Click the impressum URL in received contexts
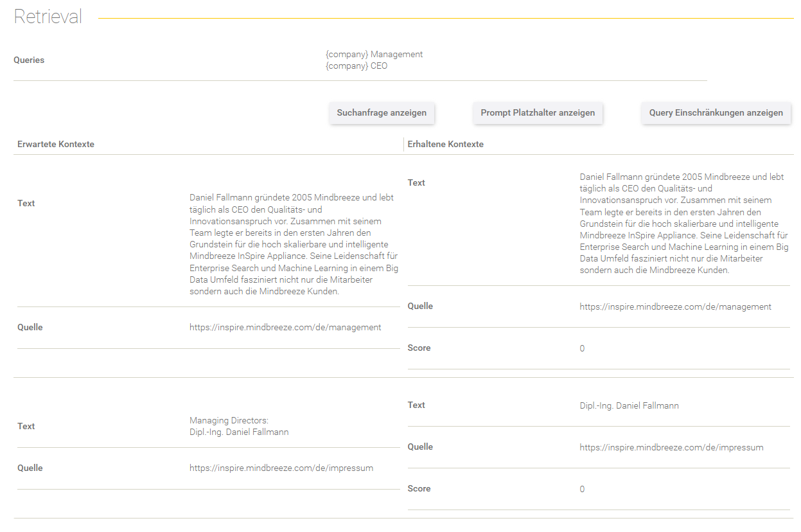 pos(671,447)
